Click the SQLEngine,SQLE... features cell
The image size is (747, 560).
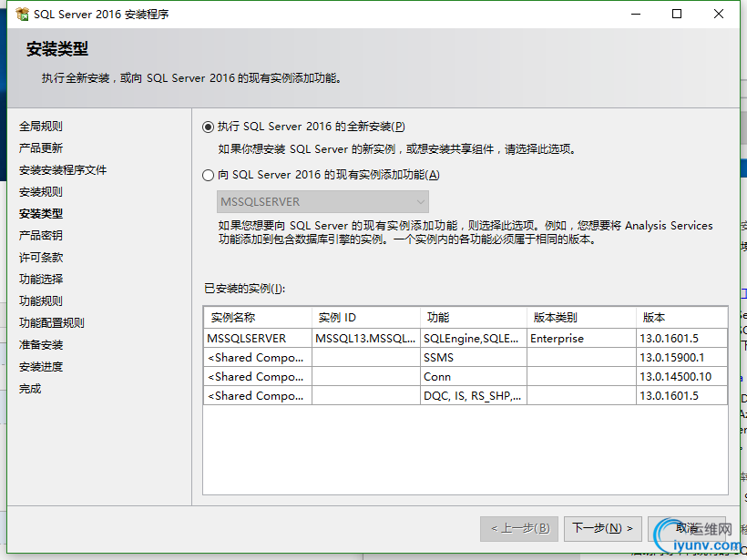pos(474,338)
